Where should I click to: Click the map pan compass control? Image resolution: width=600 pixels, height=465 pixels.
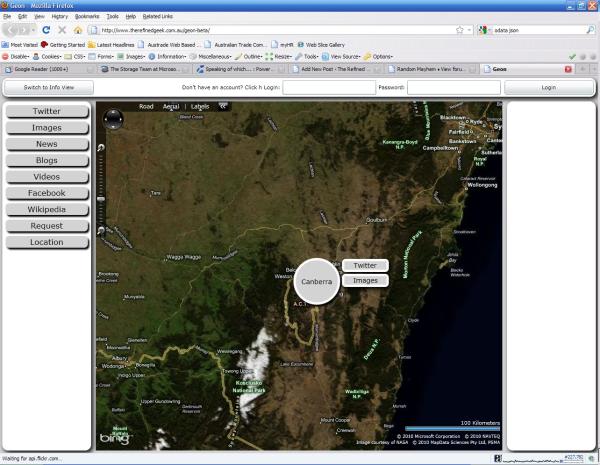(x=113, y=119)
